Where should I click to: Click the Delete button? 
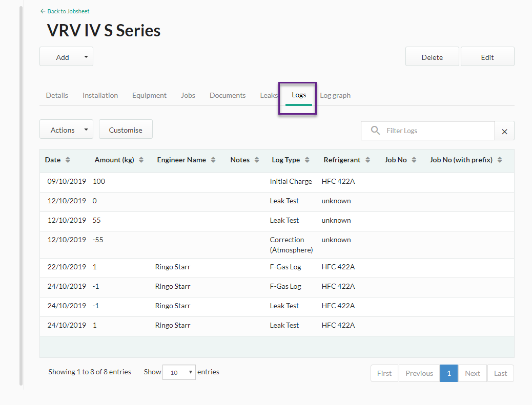432,57
